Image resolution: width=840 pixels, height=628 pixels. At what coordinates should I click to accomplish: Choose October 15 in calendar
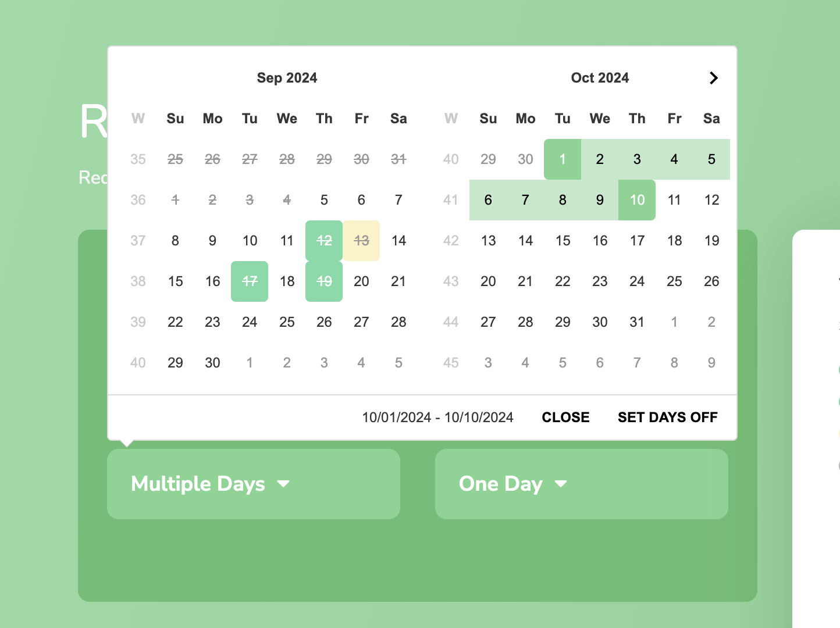click(x=563, y=241)
